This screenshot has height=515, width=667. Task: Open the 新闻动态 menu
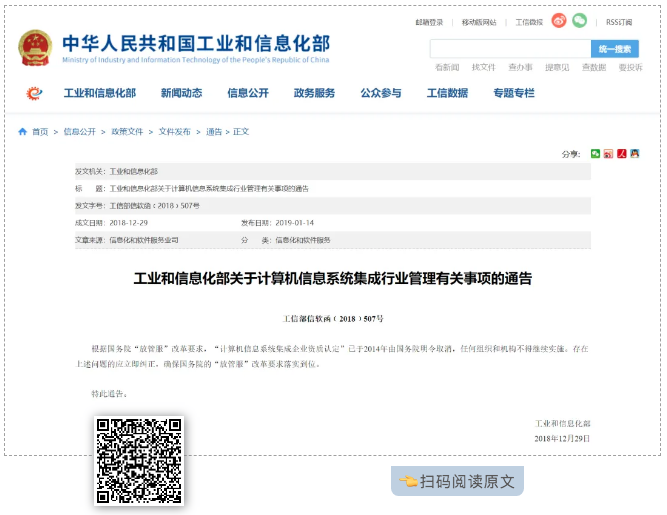click(182, 93)
